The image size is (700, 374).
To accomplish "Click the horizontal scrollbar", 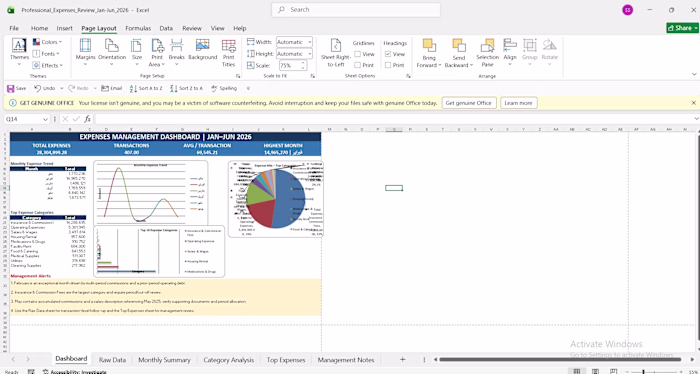I will point(560,359).
